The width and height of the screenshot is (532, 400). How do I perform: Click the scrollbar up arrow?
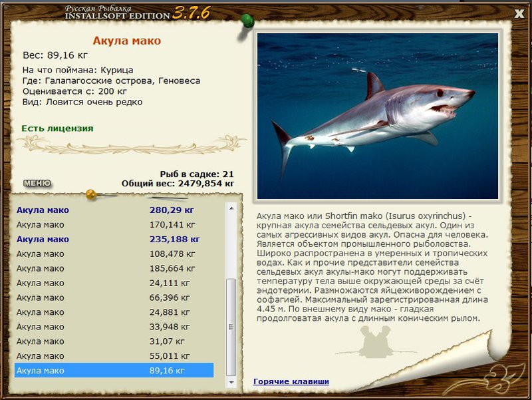pyautogui.click(x=231, y=208)
